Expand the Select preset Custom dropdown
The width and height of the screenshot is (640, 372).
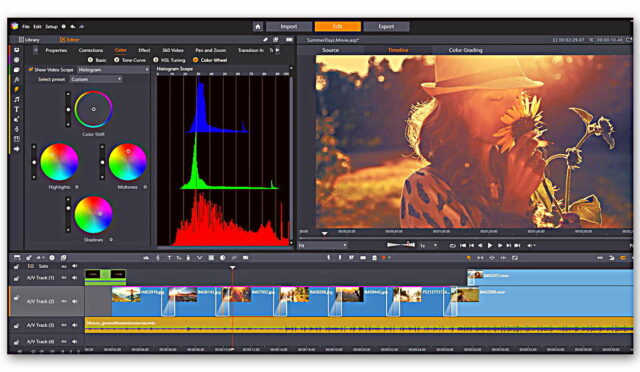click(x=96, y=79)
